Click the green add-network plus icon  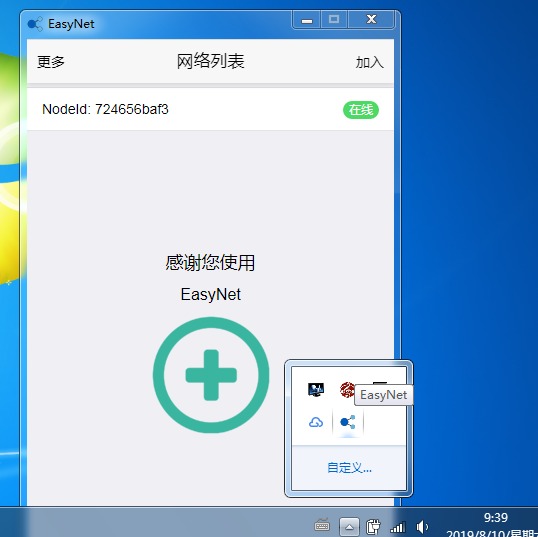click(x=211, y=375)
